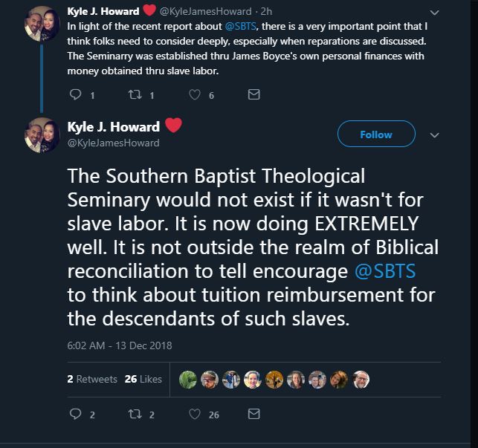Like the main tweet with 26 likes
This screenshot has width=478, height=448.
[x=196, y=415]
